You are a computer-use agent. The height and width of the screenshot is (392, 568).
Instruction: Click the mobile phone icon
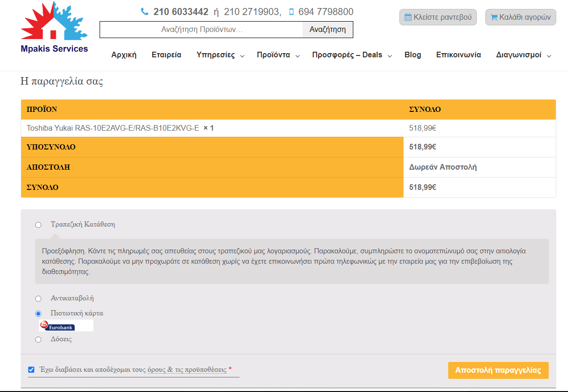click(x=291, y=12)
